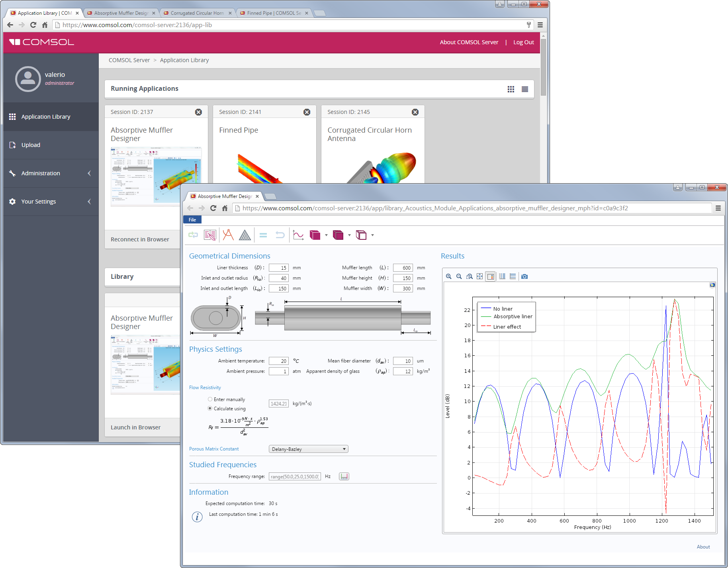Open the Porous Matrix Constant Delany-Bazley dropdown
Image resolution: width=728 pixels, height=568 pixels.
point(309,449)
